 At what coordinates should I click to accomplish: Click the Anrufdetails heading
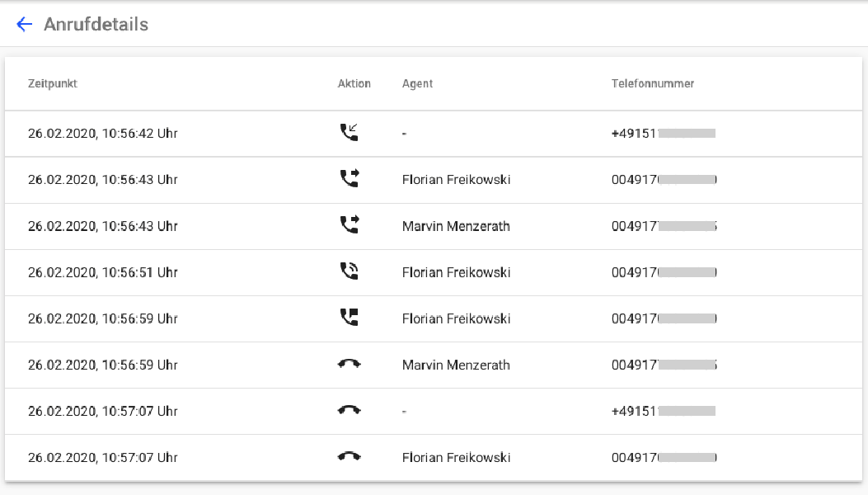[96, 24]
